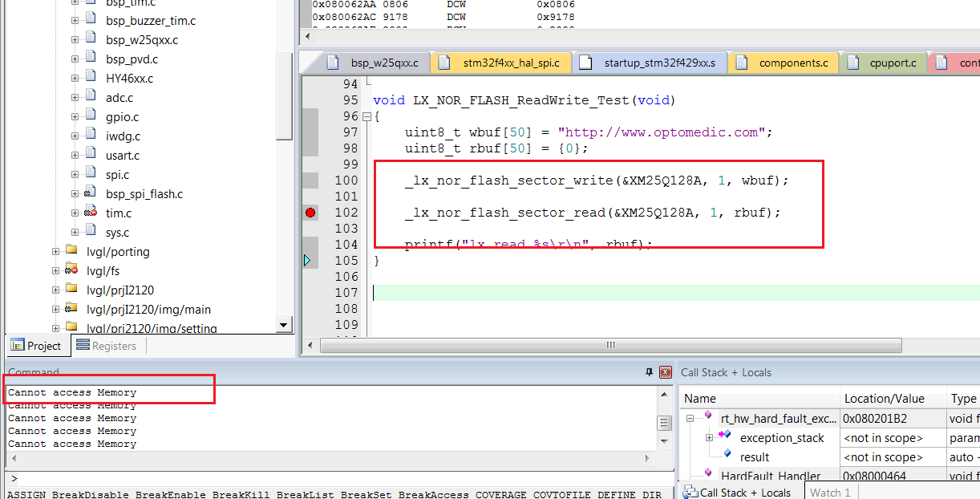Viewport: 980px width, 499px height.
Task: Select the lvgl/fs folder icon
Action: pos(71,271)
